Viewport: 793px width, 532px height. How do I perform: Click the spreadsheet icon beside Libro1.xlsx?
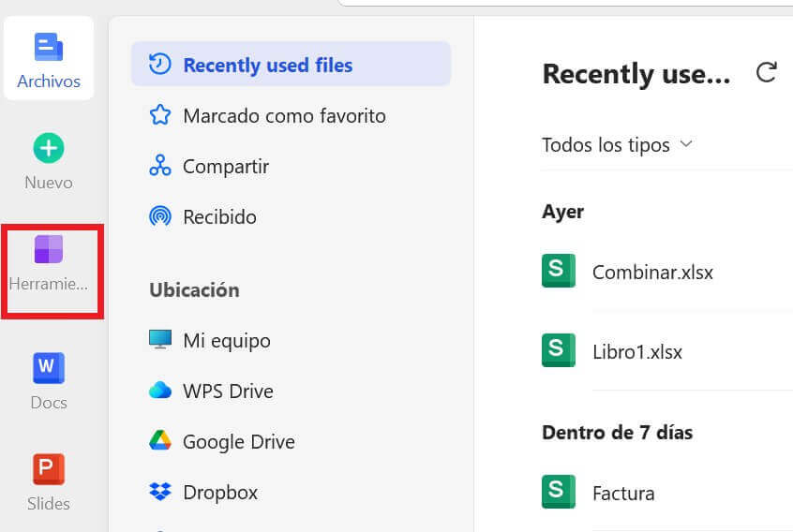559,350
